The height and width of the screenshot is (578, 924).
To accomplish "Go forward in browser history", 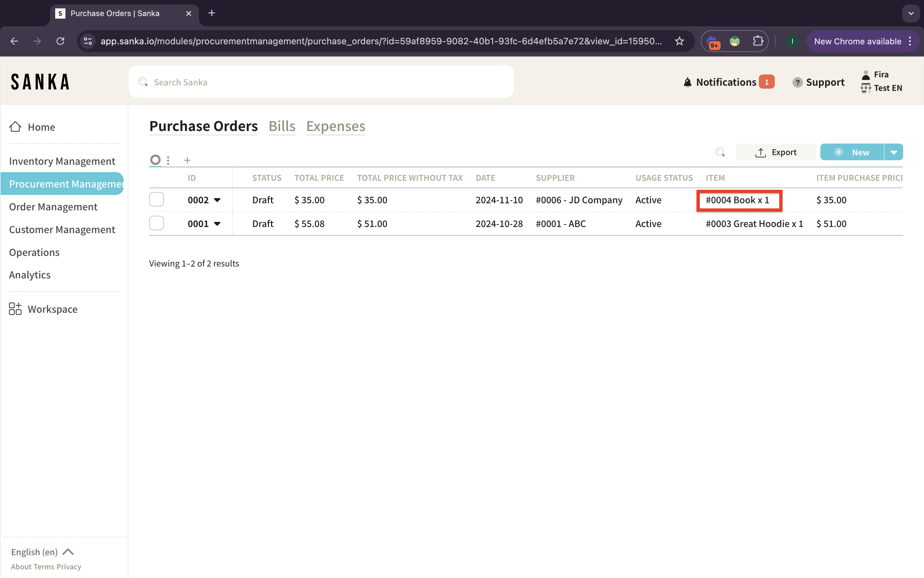I will point(37,41).
